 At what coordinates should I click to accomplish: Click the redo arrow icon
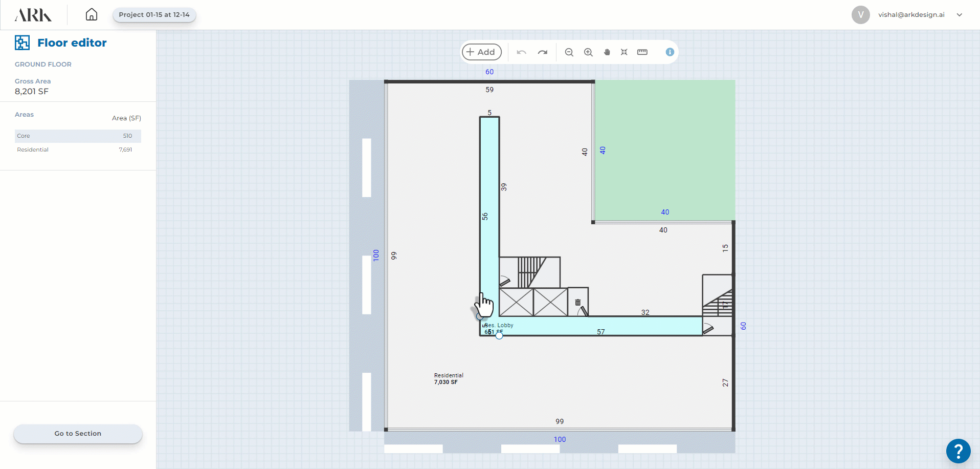coord(543,52)
